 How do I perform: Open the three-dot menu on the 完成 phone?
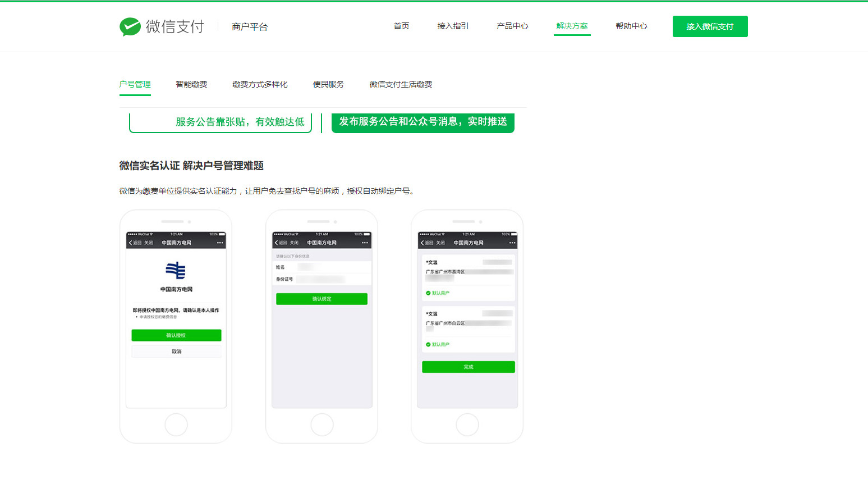[x=512, y=243]
